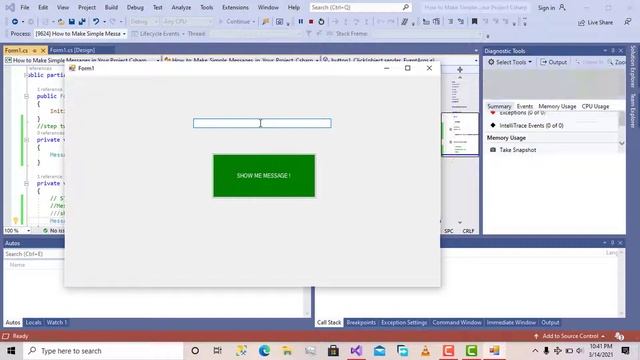Open the Debug configuration dropdown

[144, 21]
